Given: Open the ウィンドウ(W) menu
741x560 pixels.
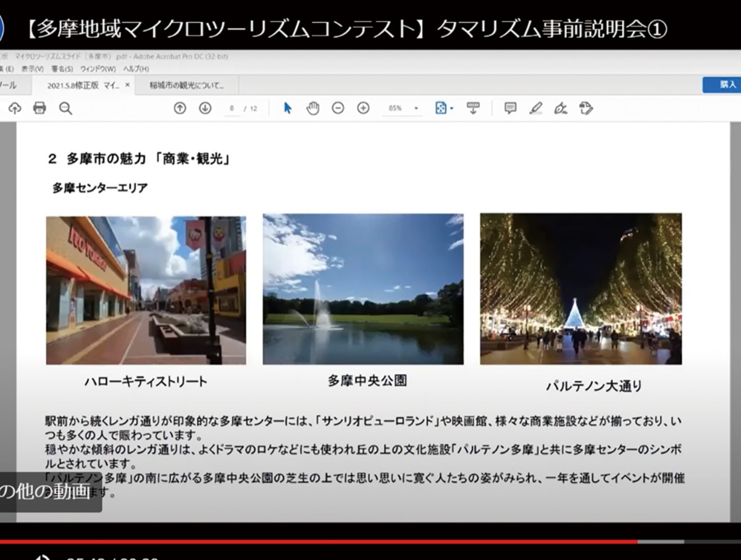Looking at the screenshot, I should (x=98, y=69).
